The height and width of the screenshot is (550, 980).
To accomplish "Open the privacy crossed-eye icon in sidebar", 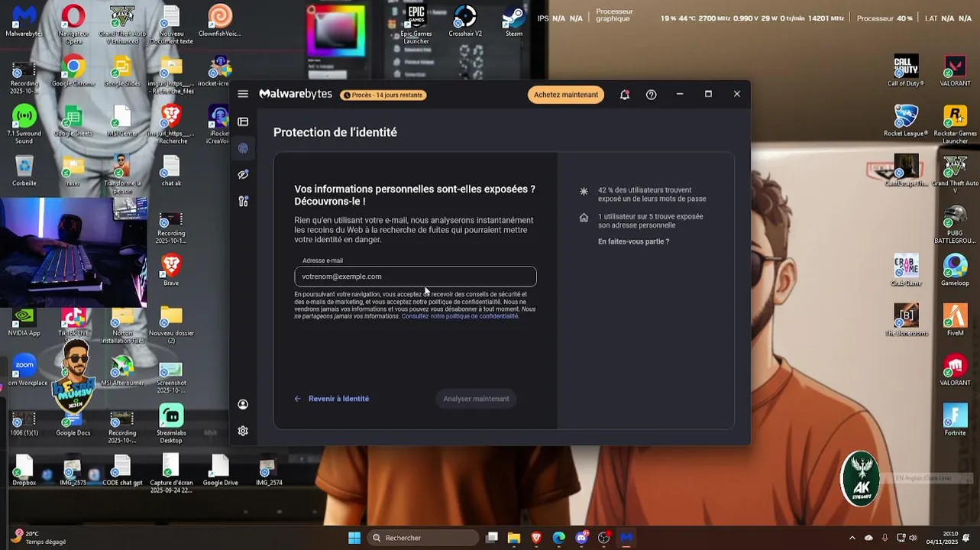I will pyautogui.click(x=243, y=174).
